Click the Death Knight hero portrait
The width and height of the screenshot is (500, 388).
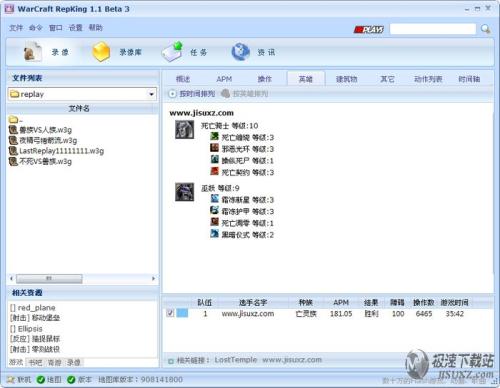point(185,130)
